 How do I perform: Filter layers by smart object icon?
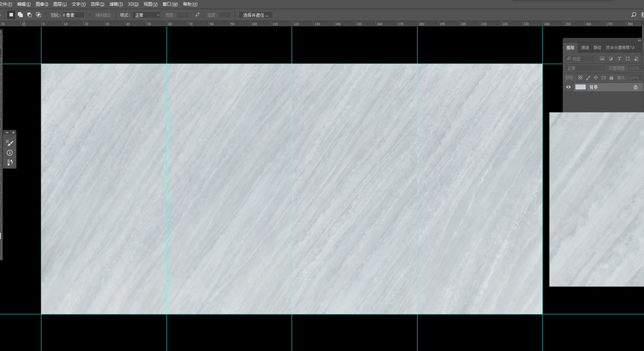coord(636,59)
